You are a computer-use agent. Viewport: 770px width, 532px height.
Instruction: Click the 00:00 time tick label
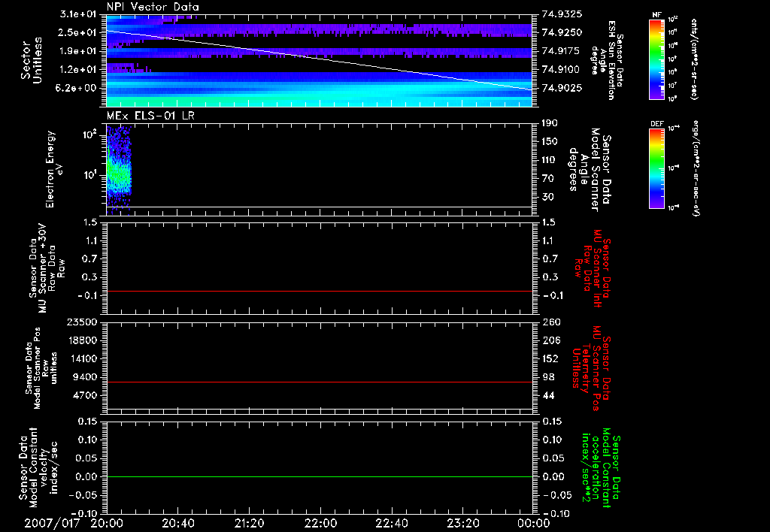[534, 523]
